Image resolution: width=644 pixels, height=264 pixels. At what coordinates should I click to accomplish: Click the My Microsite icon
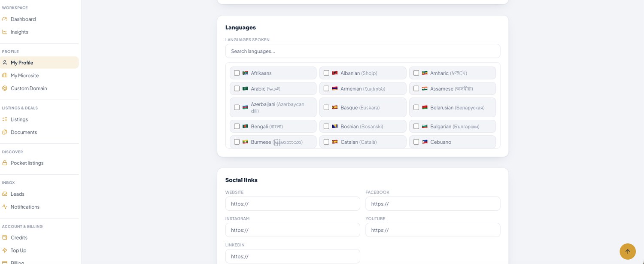pyautogui.click(x=5, y=76)
